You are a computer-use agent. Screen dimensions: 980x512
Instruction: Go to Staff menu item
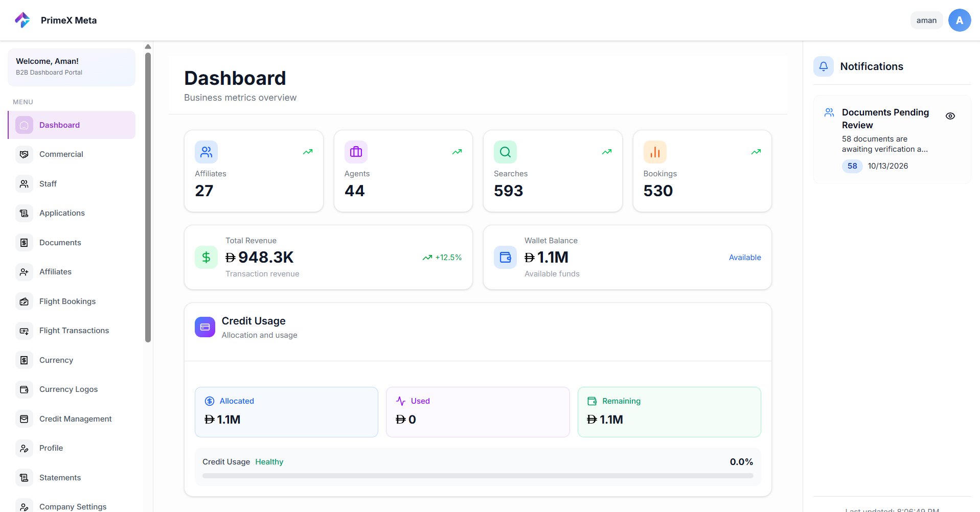[x=72, y=184]
